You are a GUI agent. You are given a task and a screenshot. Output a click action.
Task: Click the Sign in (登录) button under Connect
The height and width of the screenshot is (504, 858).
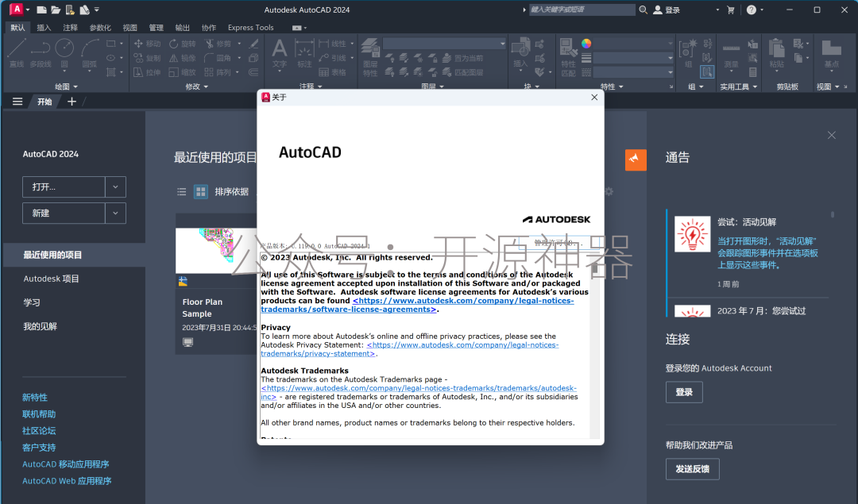tap(684, 392)
